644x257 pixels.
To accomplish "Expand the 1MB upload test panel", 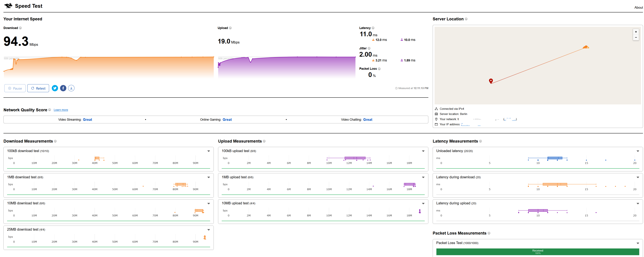I will coord(423,177).
